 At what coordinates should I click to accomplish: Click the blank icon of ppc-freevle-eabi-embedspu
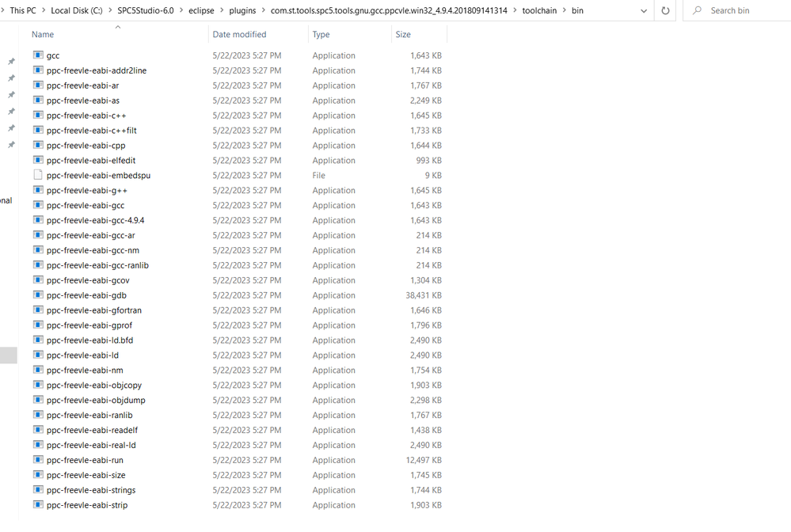tap(38, 175)
